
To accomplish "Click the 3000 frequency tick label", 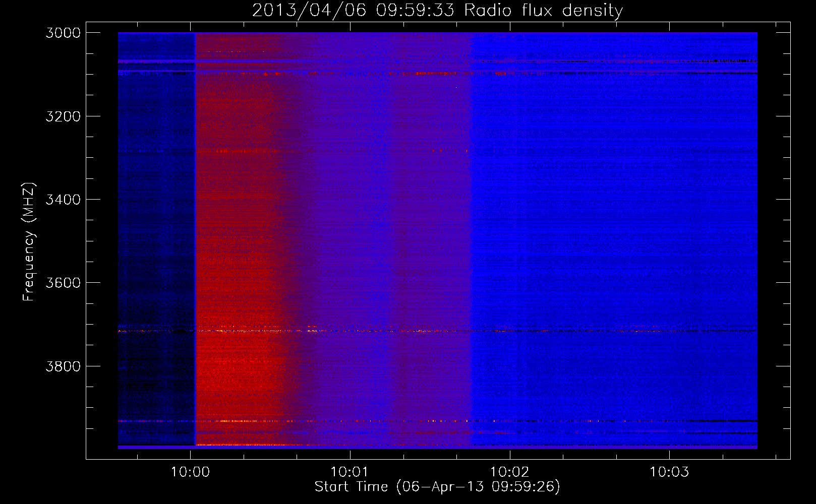I will point(63,33).
